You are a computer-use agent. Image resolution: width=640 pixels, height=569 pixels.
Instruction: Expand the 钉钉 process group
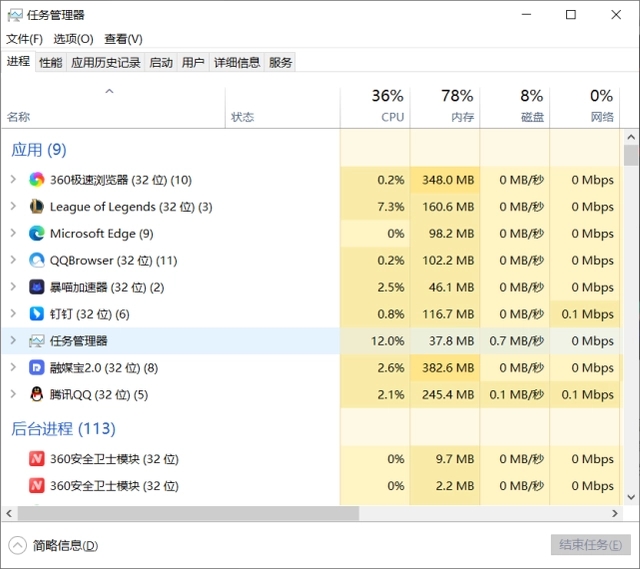click(13, 313)
